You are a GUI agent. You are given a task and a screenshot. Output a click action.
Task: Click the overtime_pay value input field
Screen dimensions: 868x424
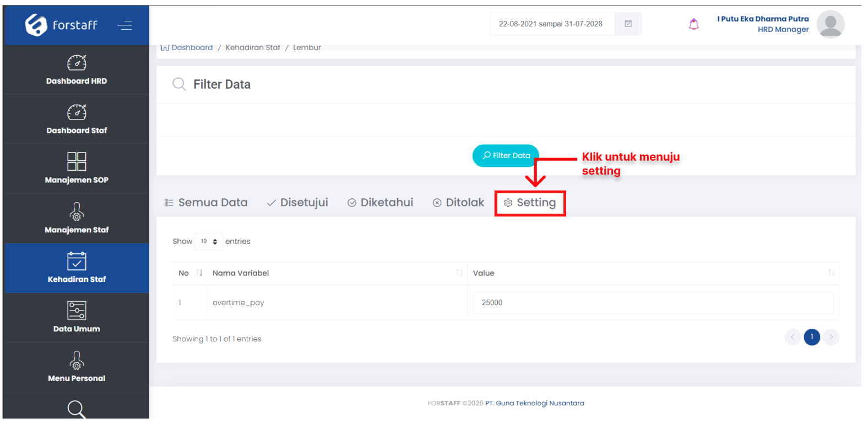653,303
